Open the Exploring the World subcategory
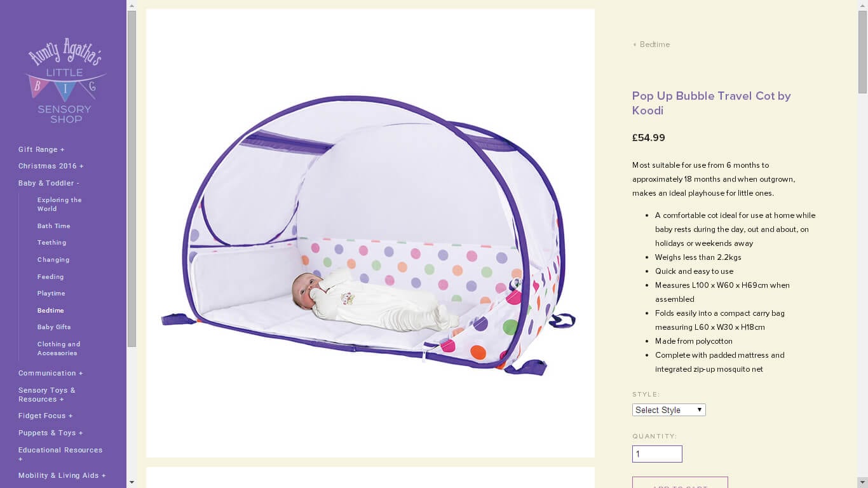The height and width of the screenshot is (488, 868). 60,204
